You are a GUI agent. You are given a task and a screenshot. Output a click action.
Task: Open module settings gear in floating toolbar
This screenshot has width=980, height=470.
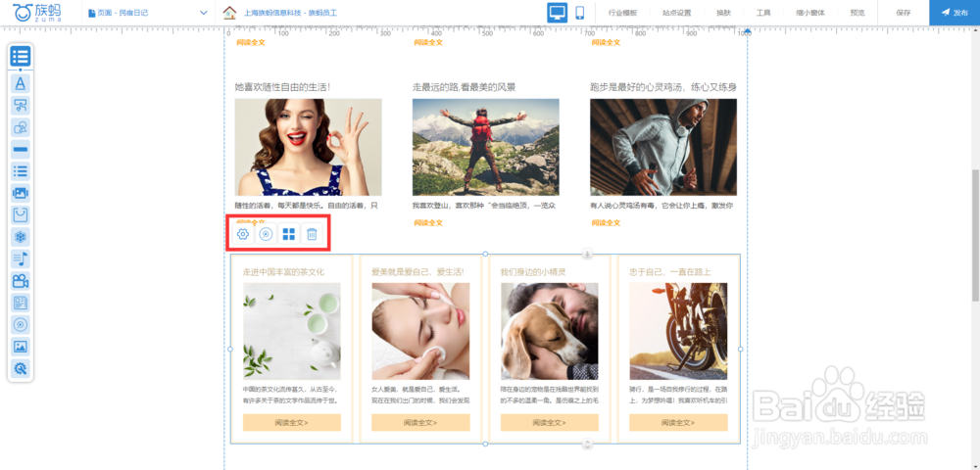coord(242,234)
